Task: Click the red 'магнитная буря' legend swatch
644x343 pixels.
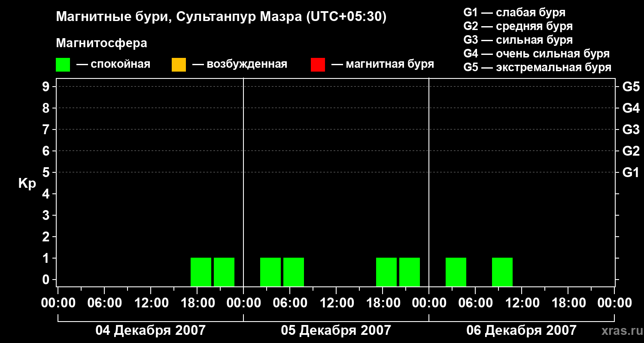Action: (318, 64)
